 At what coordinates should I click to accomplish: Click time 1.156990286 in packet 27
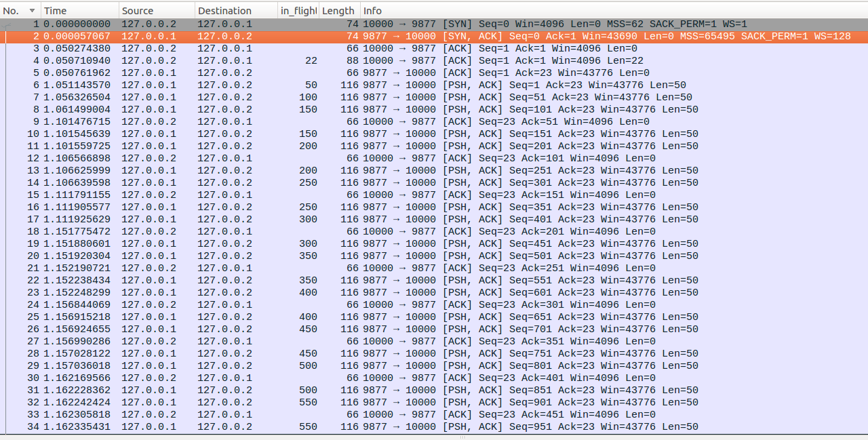click(77, 342)
